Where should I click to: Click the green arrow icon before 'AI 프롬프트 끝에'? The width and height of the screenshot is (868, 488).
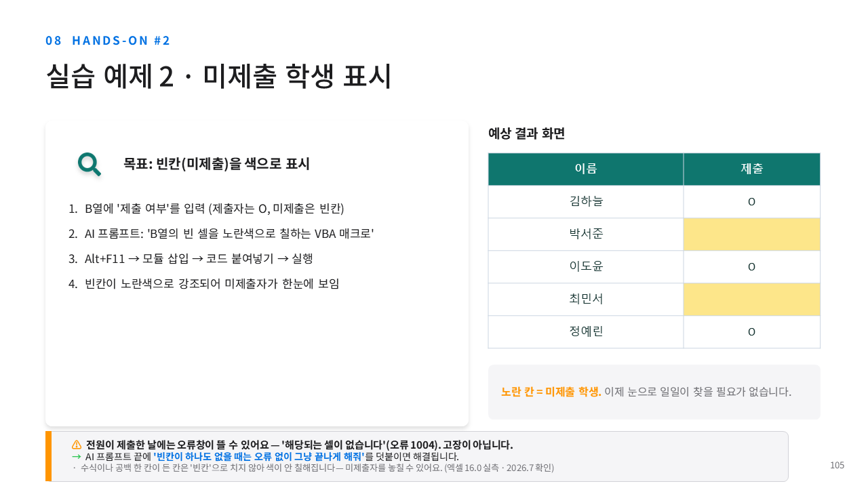(x=76, y=456)
